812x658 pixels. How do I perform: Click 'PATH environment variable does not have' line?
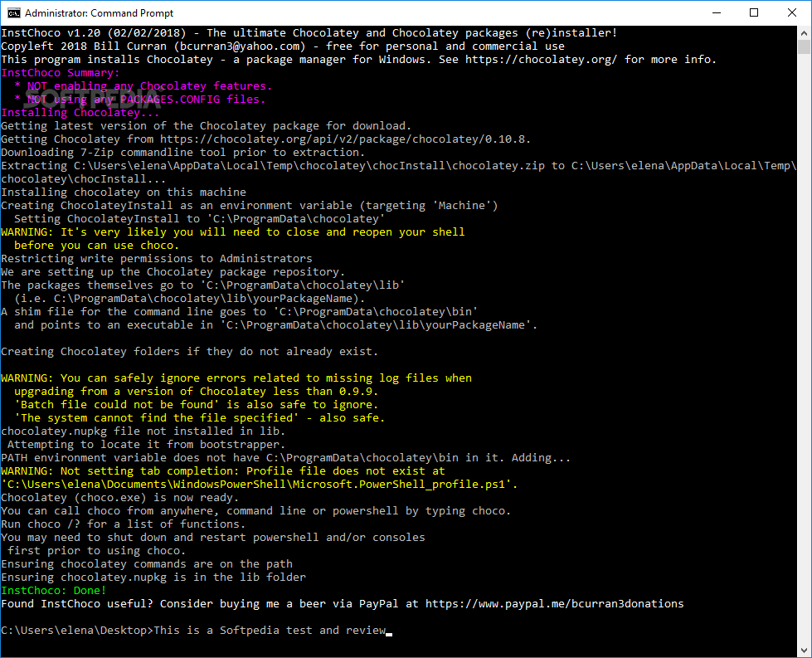coord(286,458)
